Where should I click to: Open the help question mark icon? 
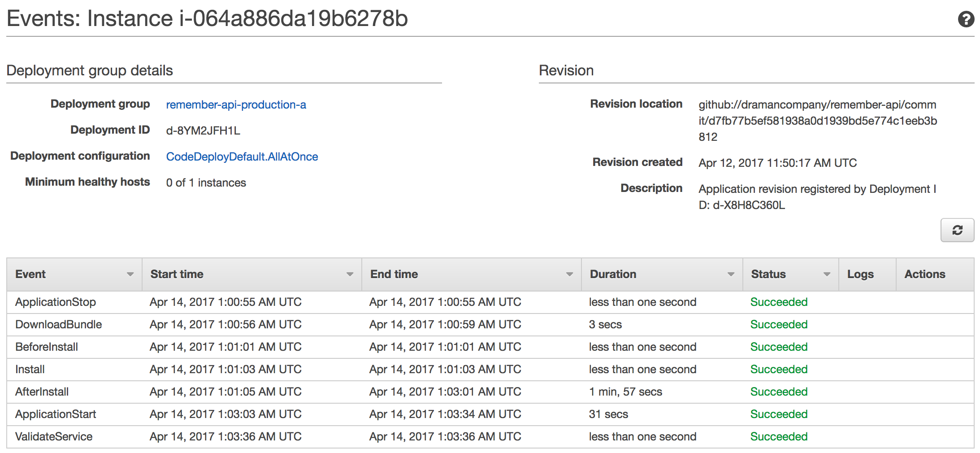click(x=966, y=19)
